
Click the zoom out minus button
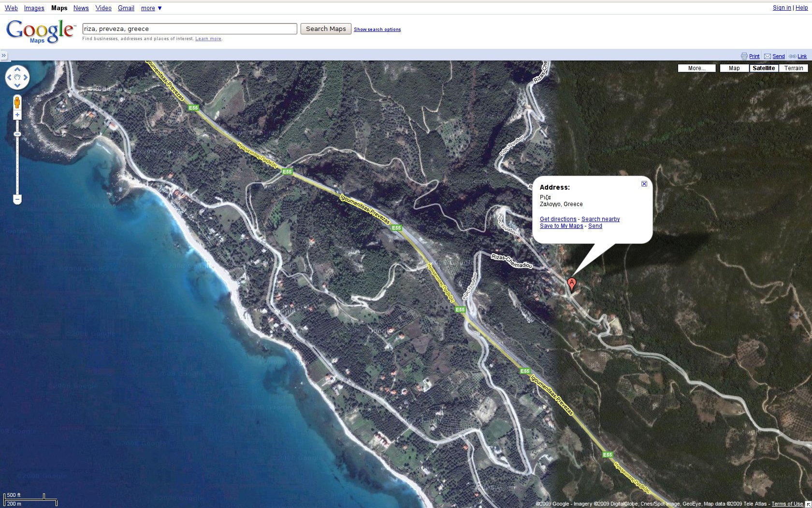(x=17, y=199)
